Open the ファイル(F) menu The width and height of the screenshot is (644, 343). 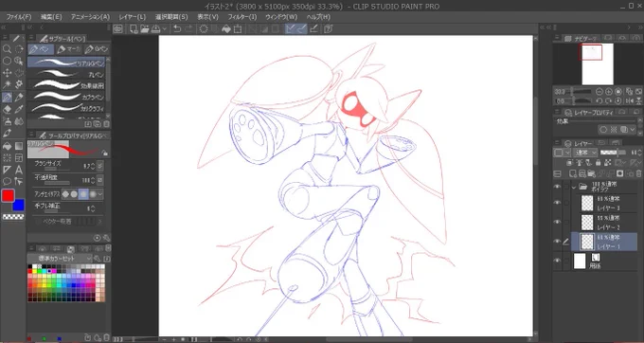point(19,17)
